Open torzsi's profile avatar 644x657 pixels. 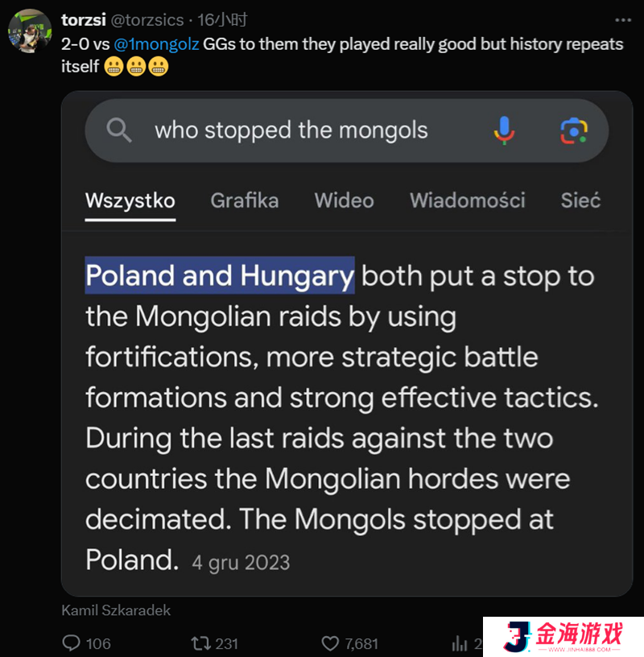[30, 31]
